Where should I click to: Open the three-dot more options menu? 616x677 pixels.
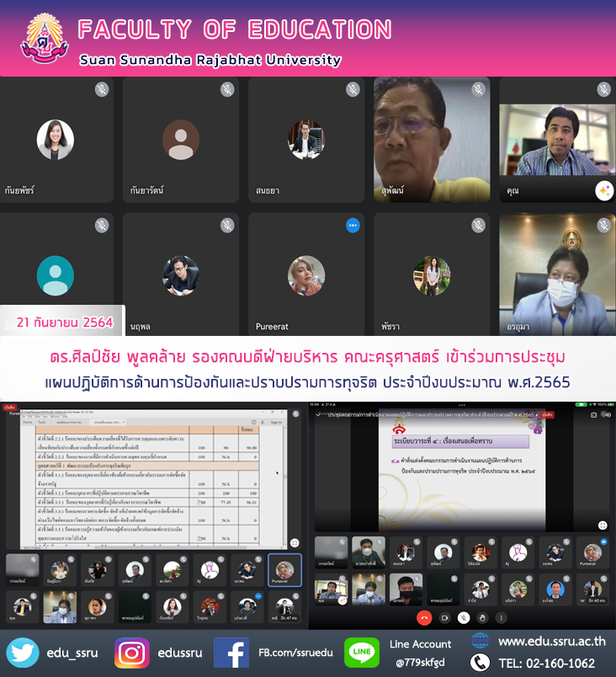pos(500,617)
